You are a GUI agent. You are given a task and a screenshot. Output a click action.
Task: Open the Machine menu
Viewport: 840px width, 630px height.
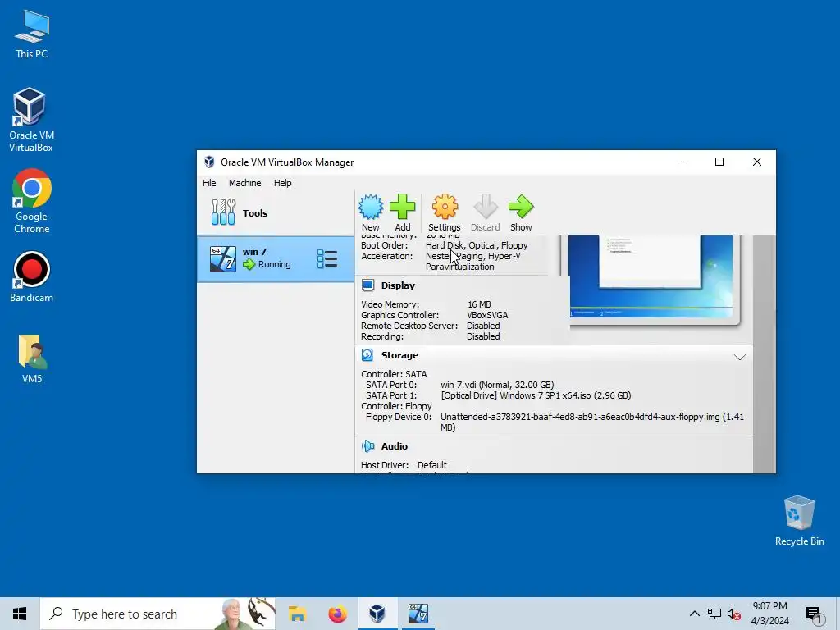tap(244, 183)
